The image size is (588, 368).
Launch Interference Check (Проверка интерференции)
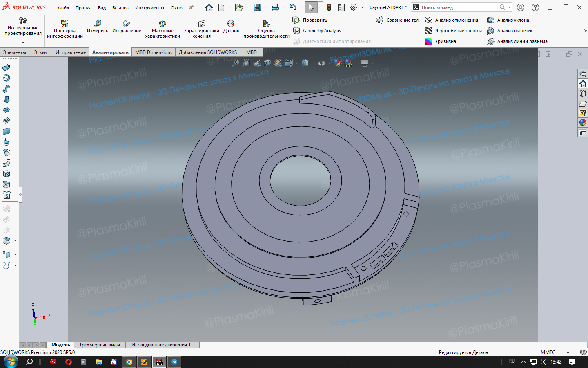pyautogui.click(x=65, y=29)
